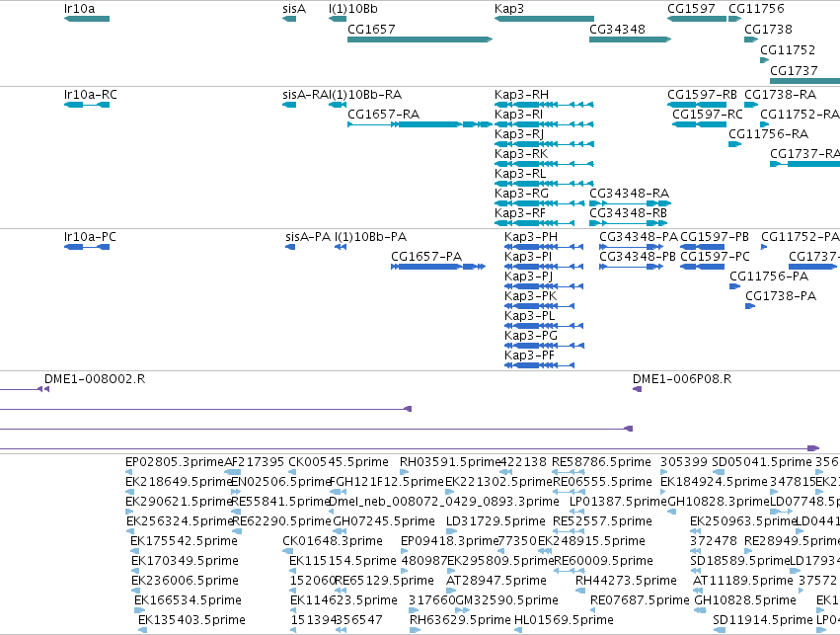Click the CG1738 gene label
The image size is (840, 635).
[x=768, y=29]
